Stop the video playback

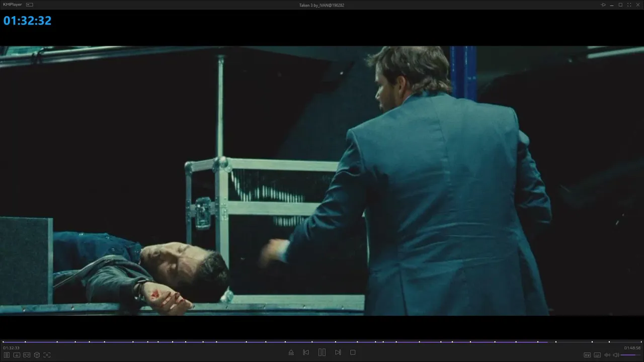[x=353, y=352]
